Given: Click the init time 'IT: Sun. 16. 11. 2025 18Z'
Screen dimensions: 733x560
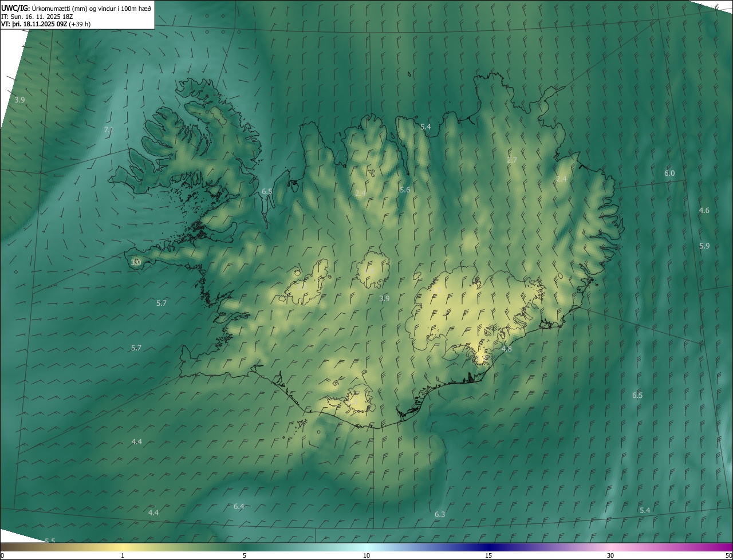Looking at the screenshot, I should (x=37, y=16).
